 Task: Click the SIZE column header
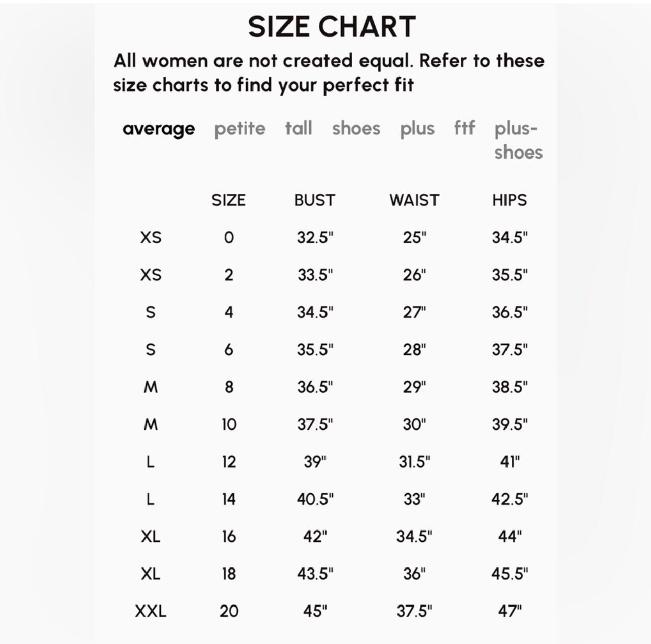(x=229, y=200)
